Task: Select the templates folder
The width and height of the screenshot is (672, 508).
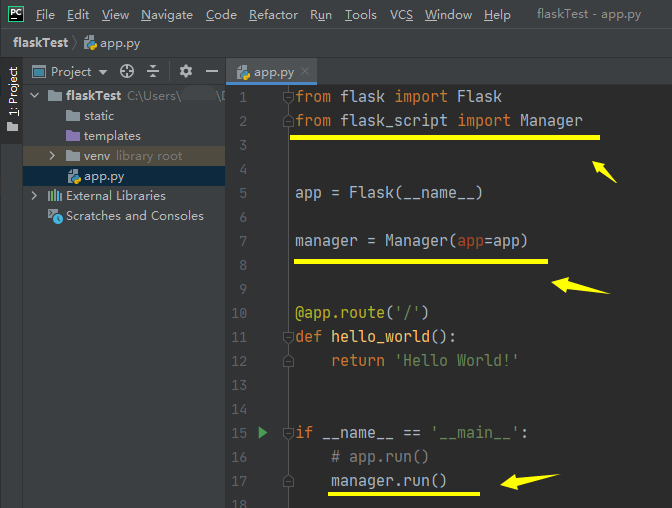Action: point(104,136)
